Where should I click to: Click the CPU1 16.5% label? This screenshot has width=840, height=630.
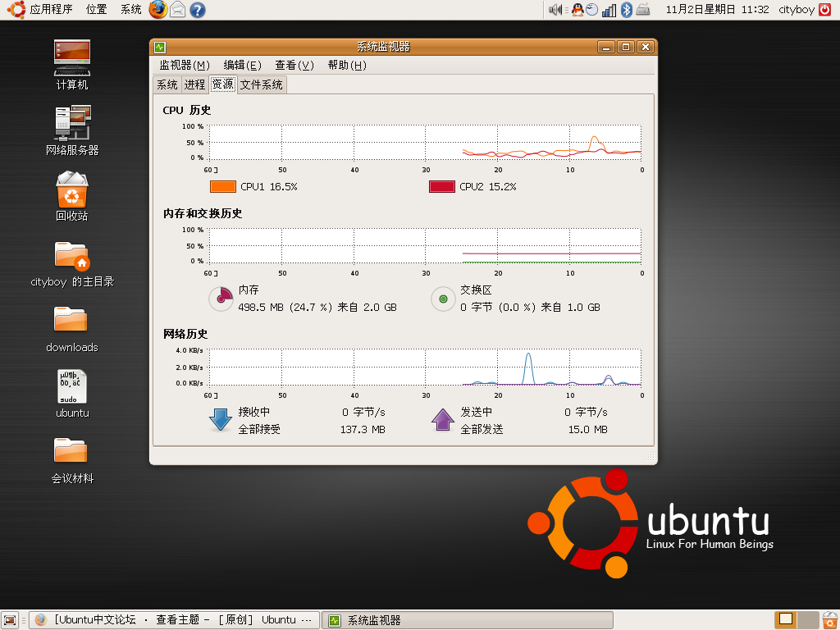(x=269, y=187)
